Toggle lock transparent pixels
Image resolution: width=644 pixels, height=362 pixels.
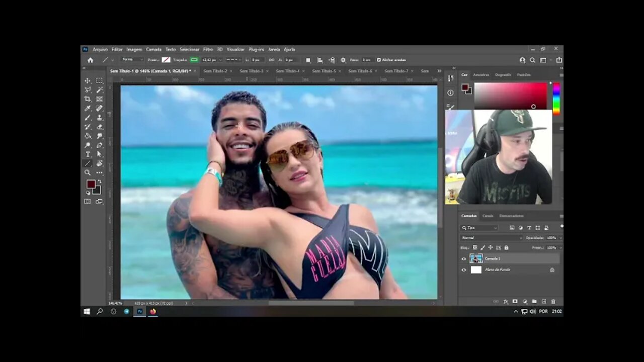(x=474, y=247)
